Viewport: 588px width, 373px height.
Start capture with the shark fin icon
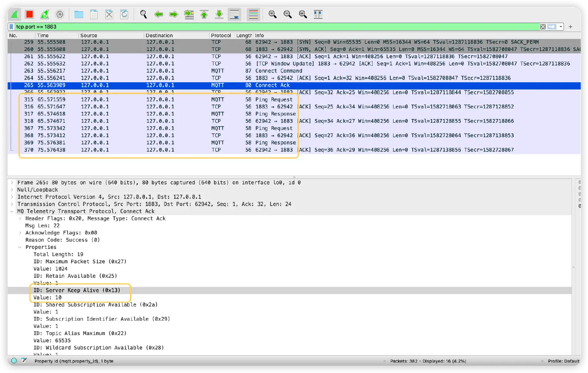(15, 14)
